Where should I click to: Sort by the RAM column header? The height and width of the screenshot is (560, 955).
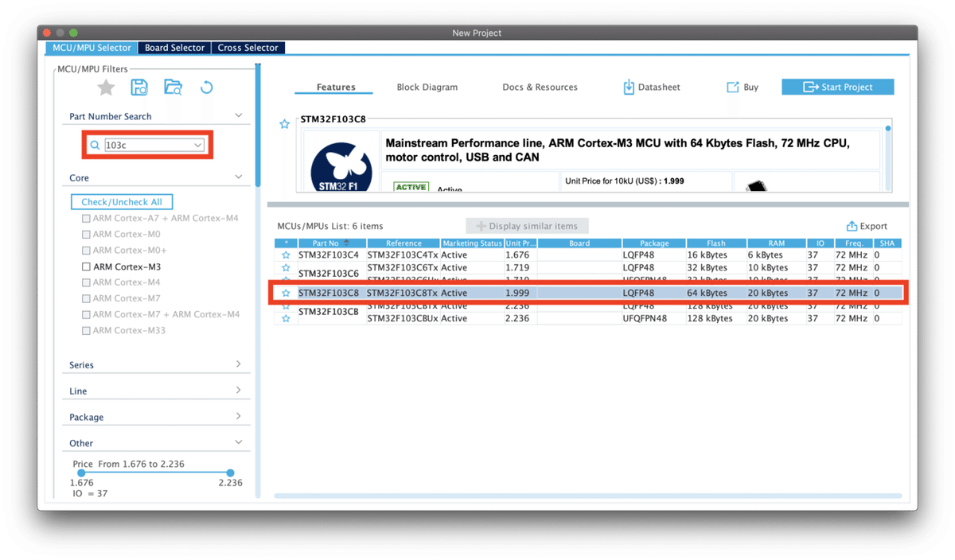(x=776, y=243)
